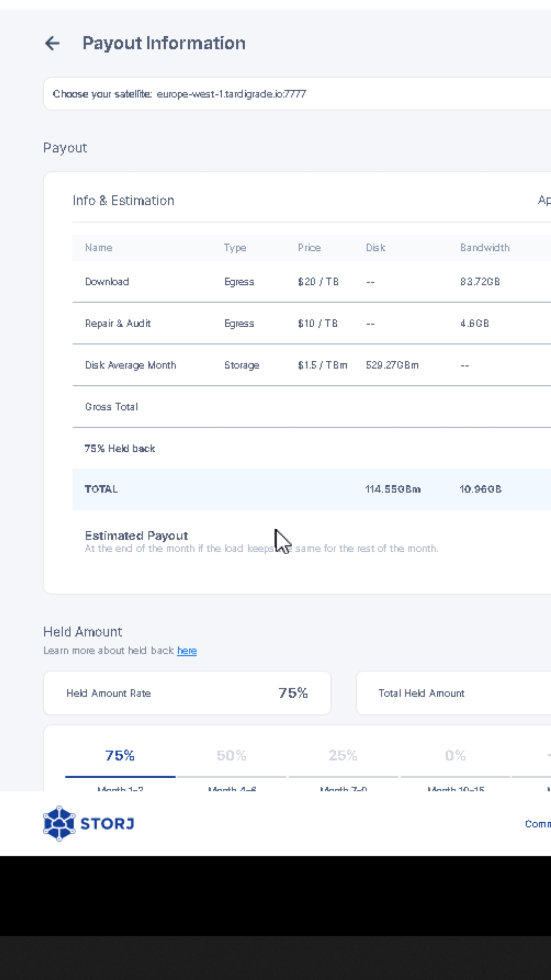
Task: Select the 75% held amount step
Action: point(120,755)
